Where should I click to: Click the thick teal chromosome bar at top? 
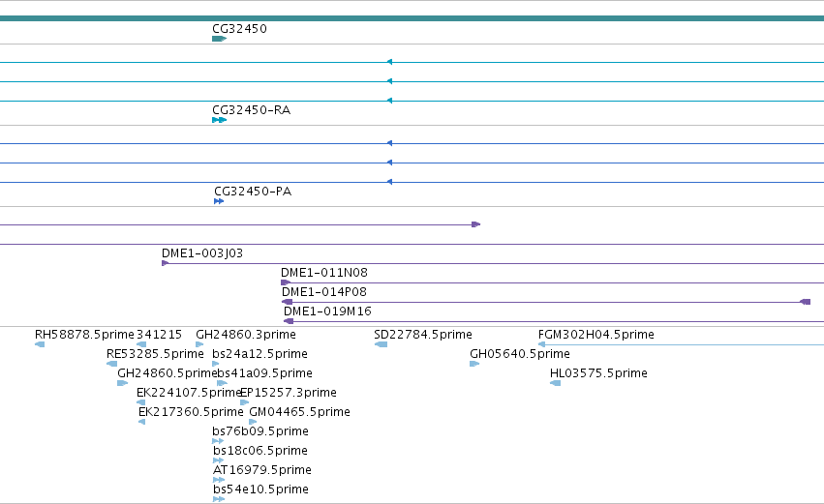click(x=412, y=18)
